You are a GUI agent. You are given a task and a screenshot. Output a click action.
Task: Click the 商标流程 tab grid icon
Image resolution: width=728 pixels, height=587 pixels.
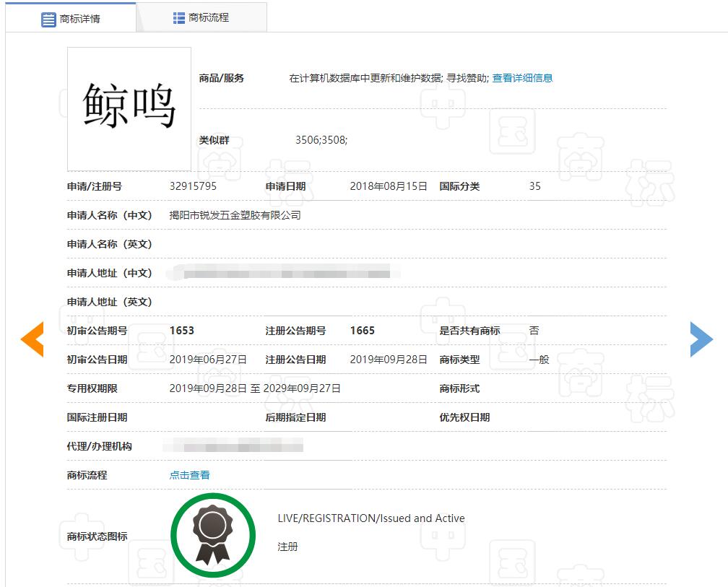179,18
